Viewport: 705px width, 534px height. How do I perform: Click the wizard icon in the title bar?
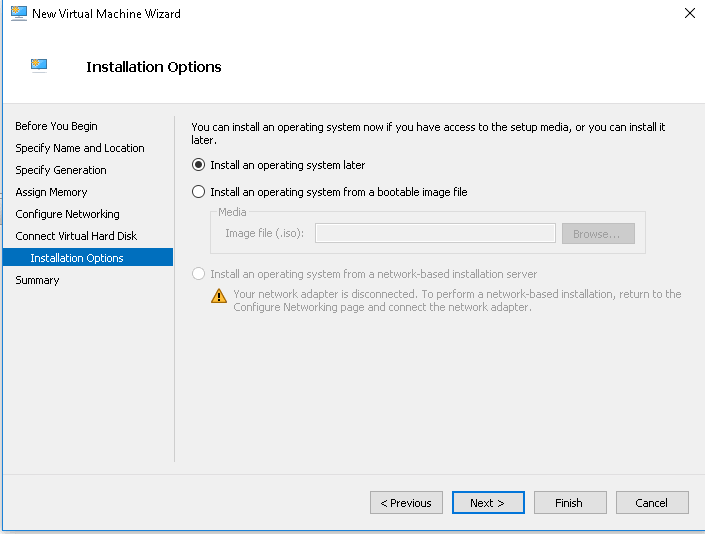(18, 13)
